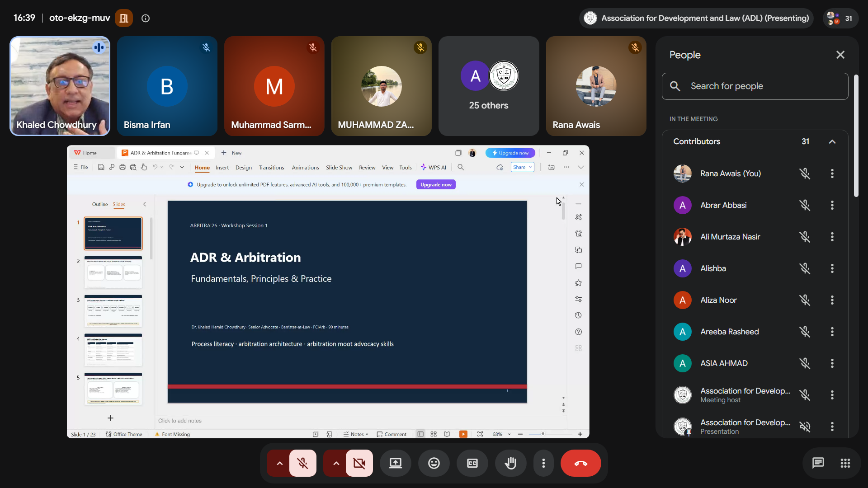Viewport: 868px width, 488px height.
Task: Click the WPS AI button
Action: pos(434,168)
